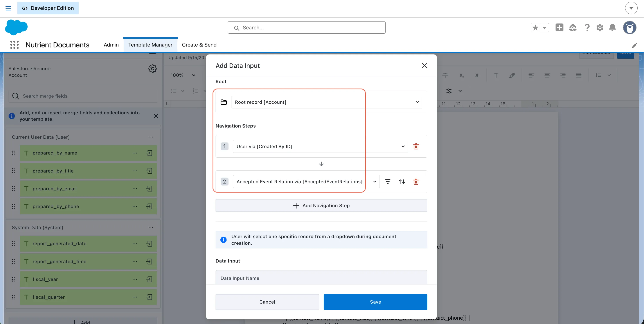
Task: Open sort options for step 2
Action: [x=401, y=182]
